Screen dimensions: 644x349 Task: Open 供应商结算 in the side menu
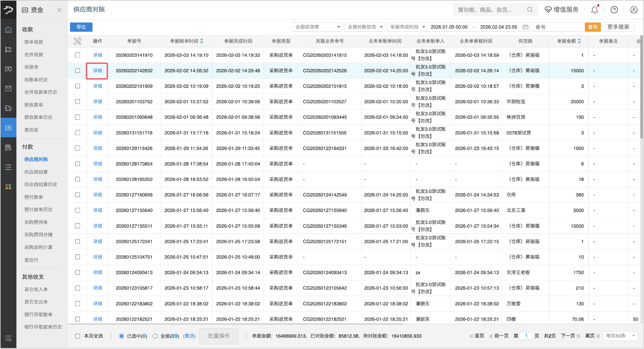point(36,172)
